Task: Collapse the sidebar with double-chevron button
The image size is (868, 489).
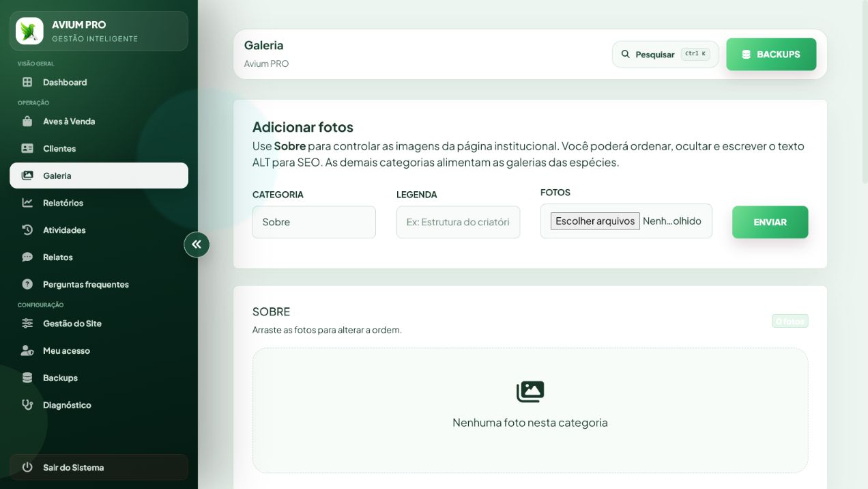Action: pyautogui.click(x=197, y=244)
